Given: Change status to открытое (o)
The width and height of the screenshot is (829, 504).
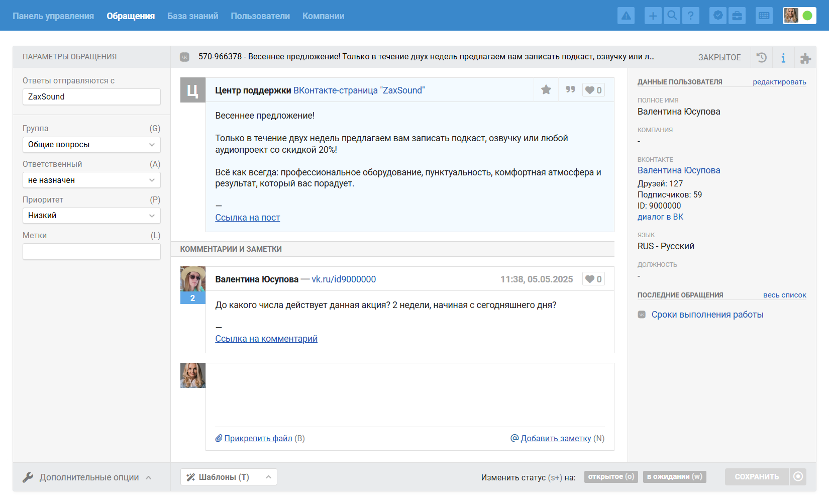Looking at the screenshot, I should pos(611,476).
